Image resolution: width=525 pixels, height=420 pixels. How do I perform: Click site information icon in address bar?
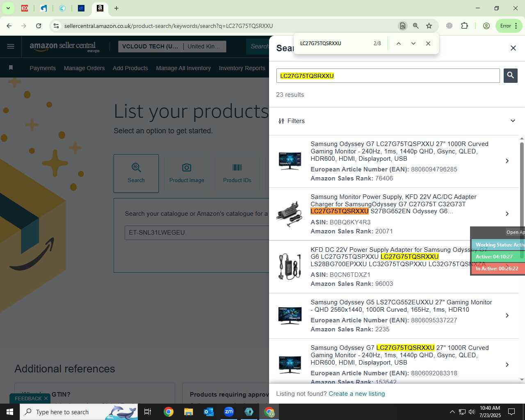[x=56, y=26]
